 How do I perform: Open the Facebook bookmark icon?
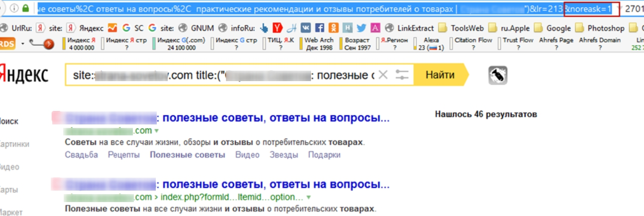click(x=320, y=28)
